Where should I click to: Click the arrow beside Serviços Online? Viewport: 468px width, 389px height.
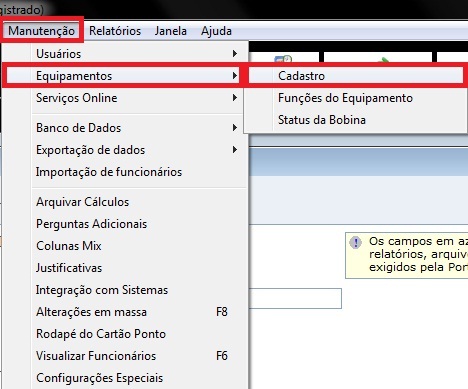(235, 98)
